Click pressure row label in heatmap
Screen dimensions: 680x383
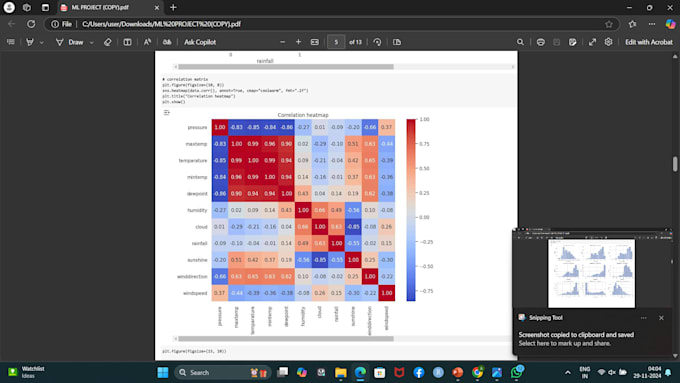click(197, 127)
